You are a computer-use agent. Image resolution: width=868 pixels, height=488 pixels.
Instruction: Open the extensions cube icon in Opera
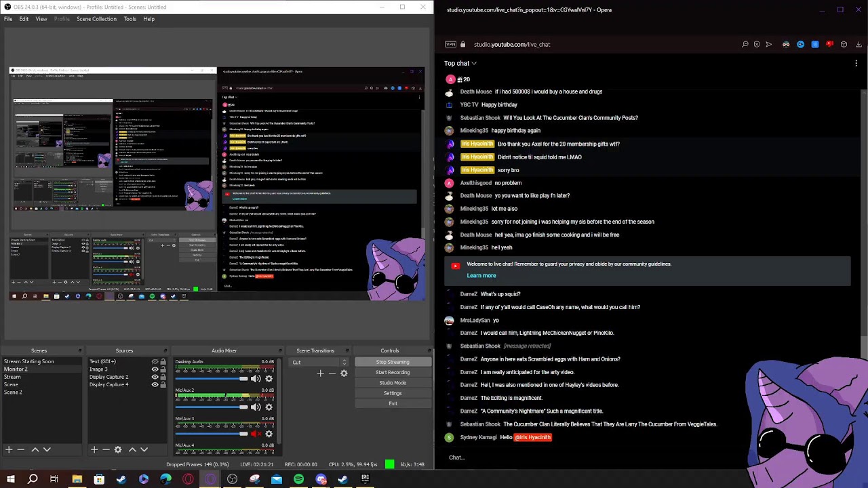[x=844, y=44]
